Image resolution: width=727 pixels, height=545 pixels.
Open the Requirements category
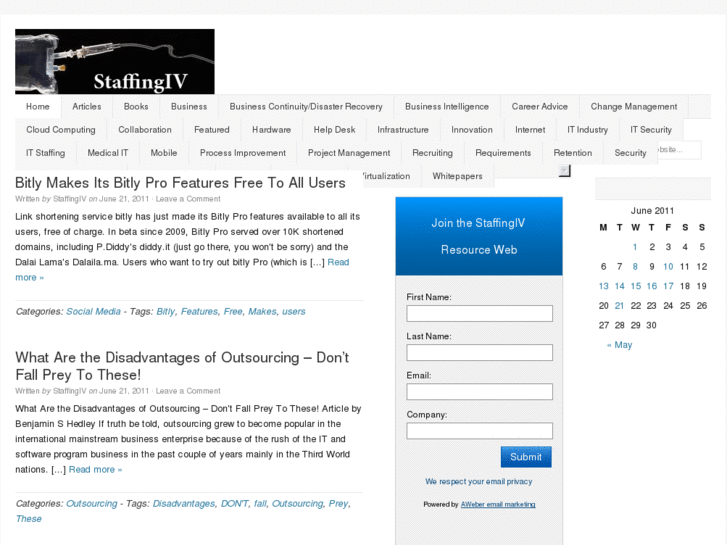tap(503, 153)
